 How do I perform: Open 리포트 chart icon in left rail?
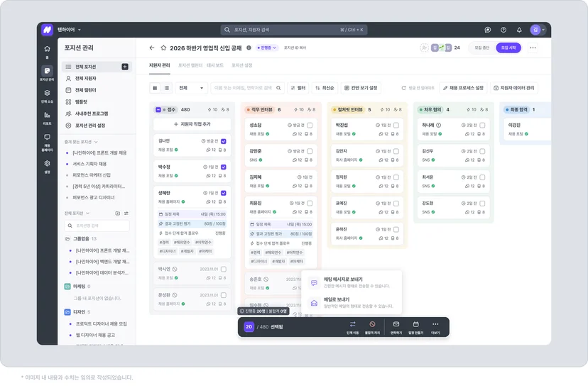pyautogui.click(x=47, y=115)
